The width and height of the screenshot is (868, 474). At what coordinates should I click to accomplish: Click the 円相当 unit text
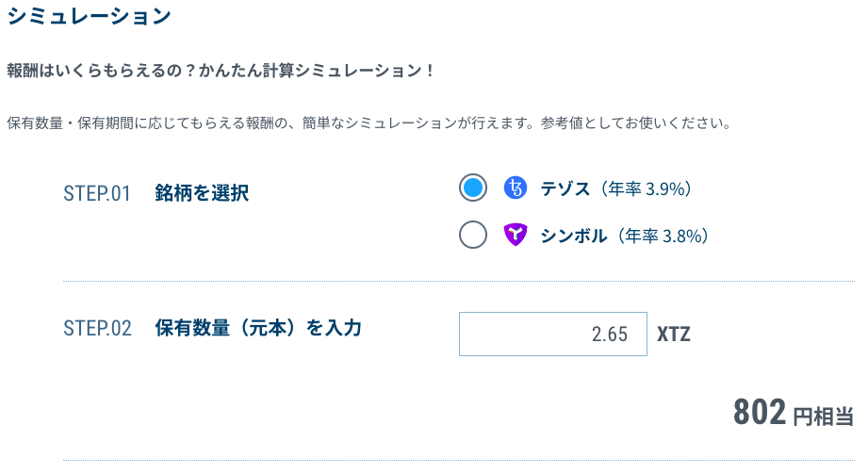tap(823, 417)
